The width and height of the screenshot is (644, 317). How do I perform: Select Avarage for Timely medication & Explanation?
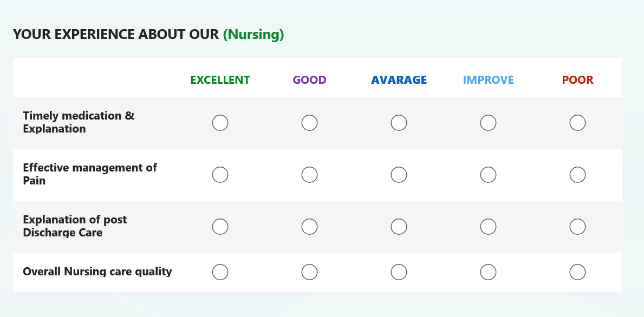(399, 123)
